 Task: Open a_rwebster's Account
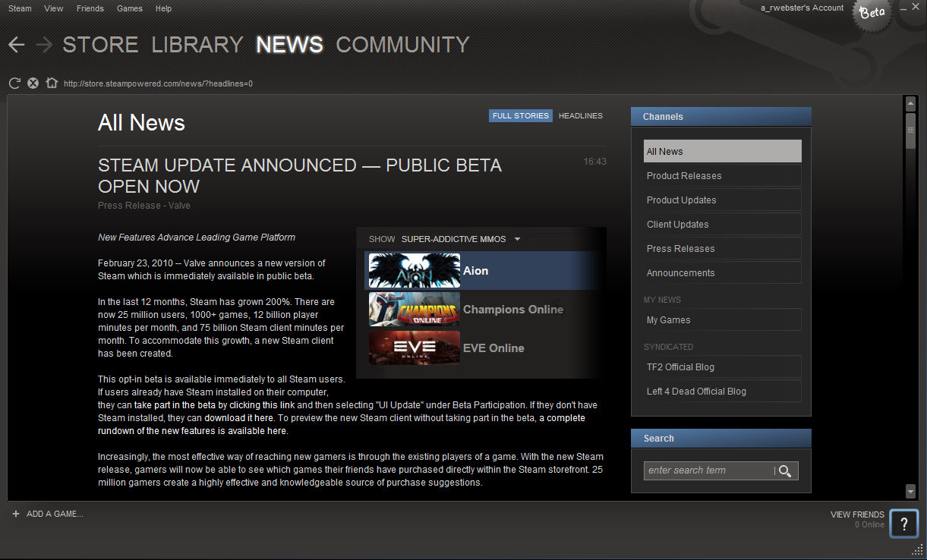pos(802,8)
